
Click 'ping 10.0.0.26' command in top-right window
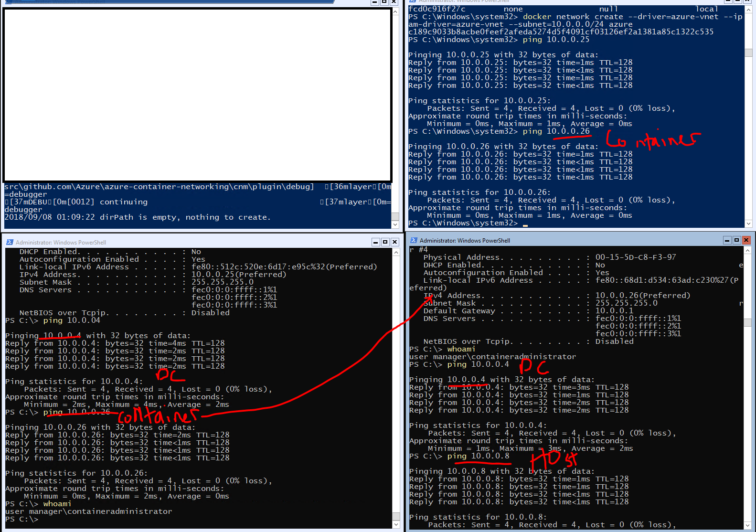point(556,131)
